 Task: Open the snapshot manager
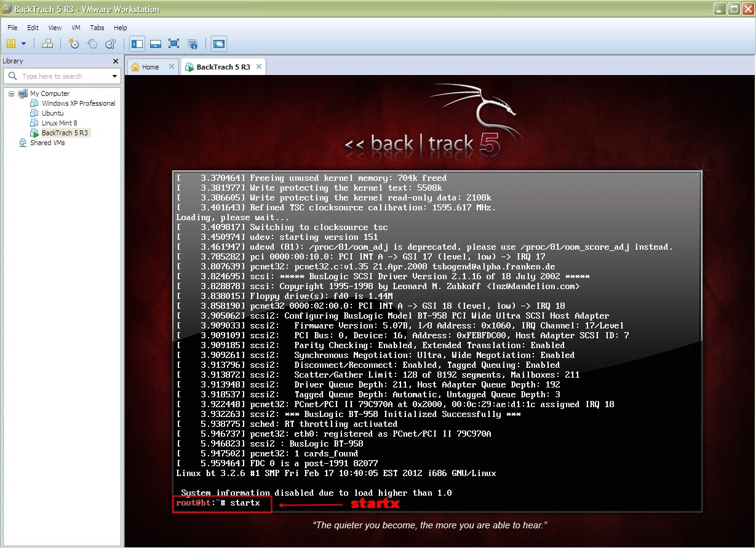[111, 44]
